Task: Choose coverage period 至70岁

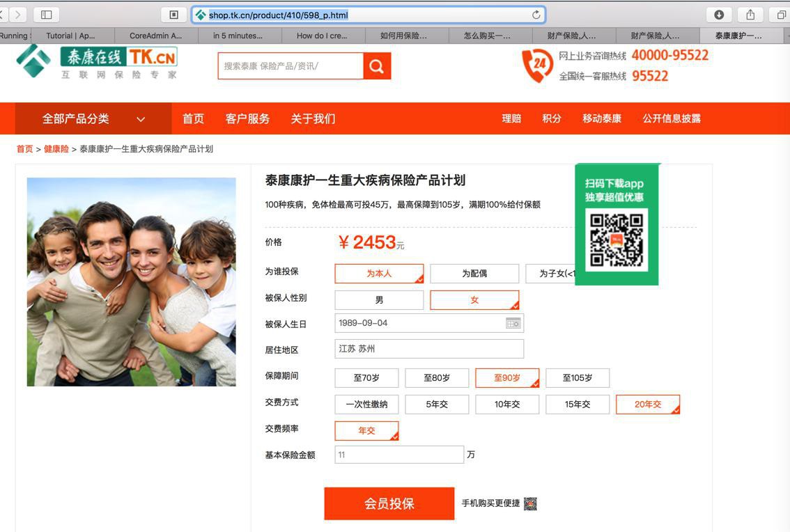Action: (x=366, y=378)
